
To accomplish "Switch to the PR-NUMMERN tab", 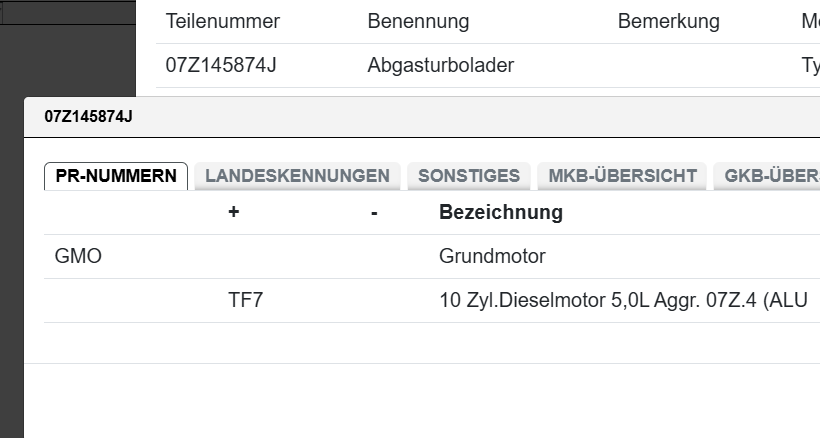I will tap(116, 176).
